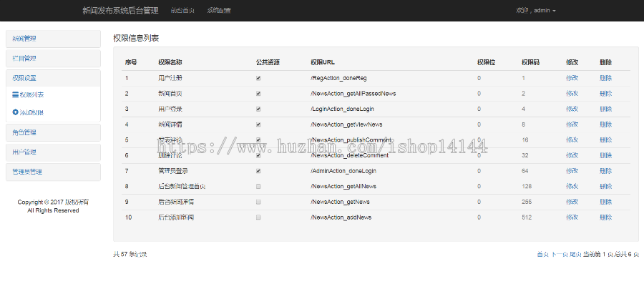This screenshot has width=644, height=289.
Task: Expand the 用户管理 sidebar panel
Action: [x=54, y=152]
